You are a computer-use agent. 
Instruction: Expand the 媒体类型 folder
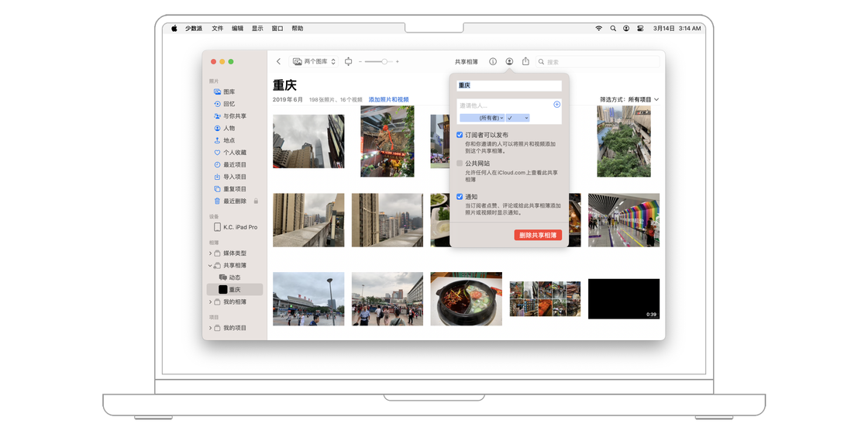point(210,253)
